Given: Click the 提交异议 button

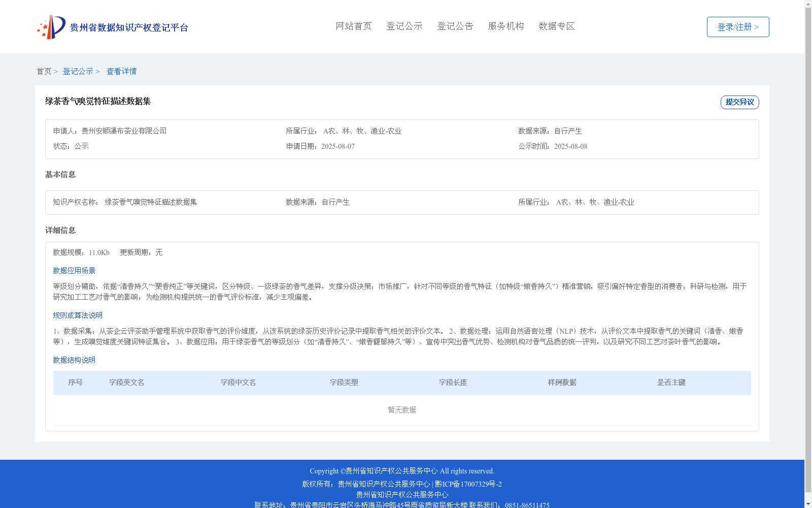Looking at the screenshot, I should tap(739, 102).
